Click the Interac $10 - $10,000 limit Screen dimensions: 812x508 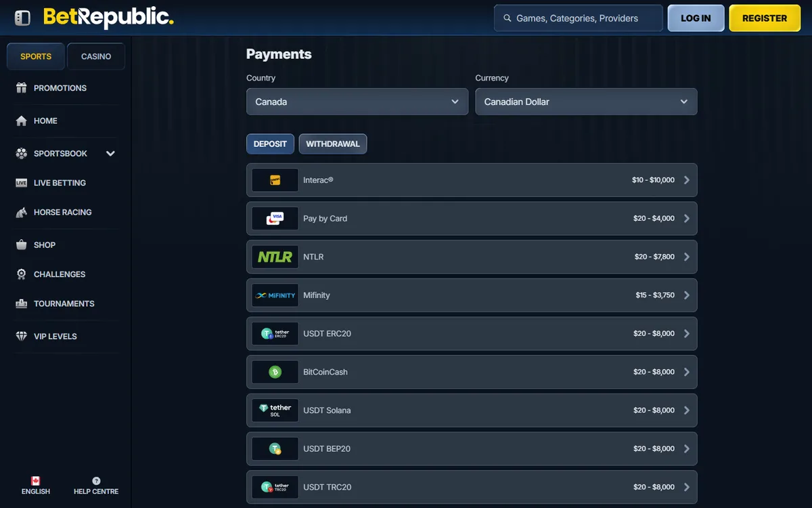coord(653,180)
